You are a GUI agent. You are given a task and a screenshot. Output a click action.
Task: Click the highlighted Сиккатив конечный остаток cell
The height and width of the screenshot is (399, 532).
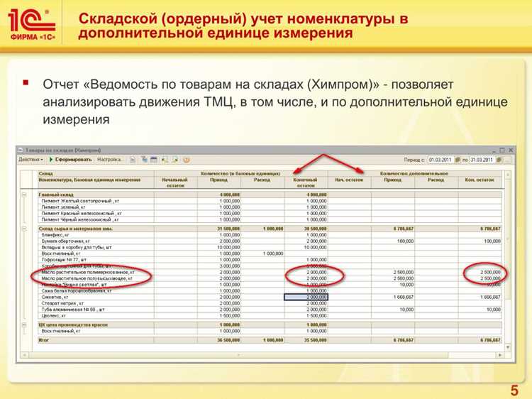pyautogui.click(x=306, y=297)
